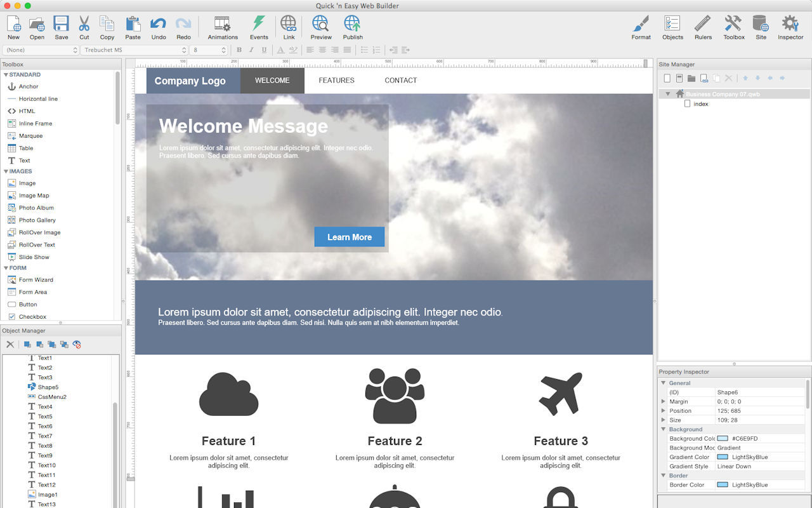Click the Gradient Color LightSkyBlue swatch

[723, 457]
